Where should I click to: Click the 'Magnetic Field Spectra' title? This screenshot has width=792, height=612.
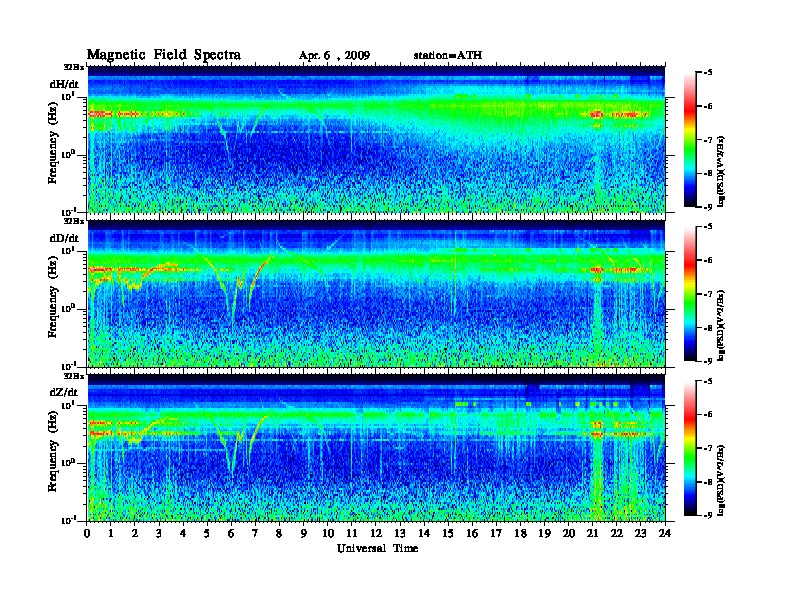[164, 55]
